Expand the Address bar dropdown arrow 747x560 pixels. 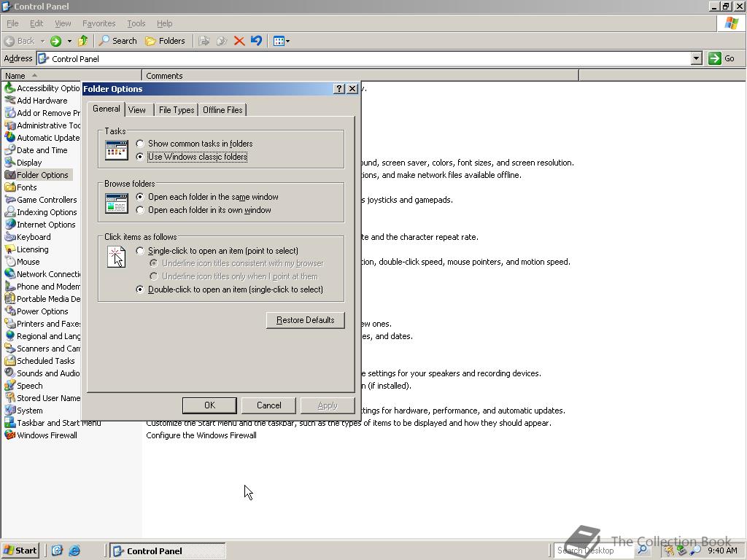696,58
